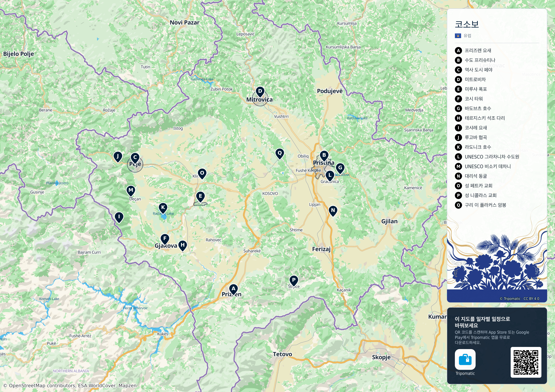
Task: Click map pin H east of Gjakova
Action: (183, 246)
